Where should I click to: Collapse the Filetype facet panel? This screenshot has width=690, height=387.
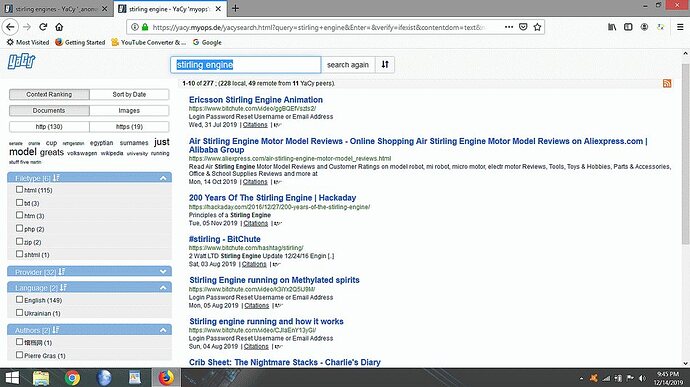163,178
